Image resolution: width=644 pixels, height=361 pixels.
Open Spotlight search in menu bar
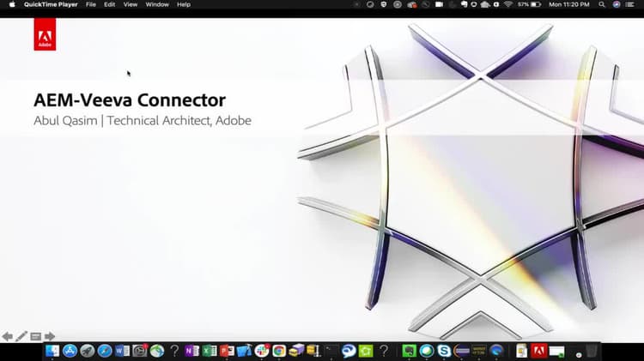coord(602,4)
